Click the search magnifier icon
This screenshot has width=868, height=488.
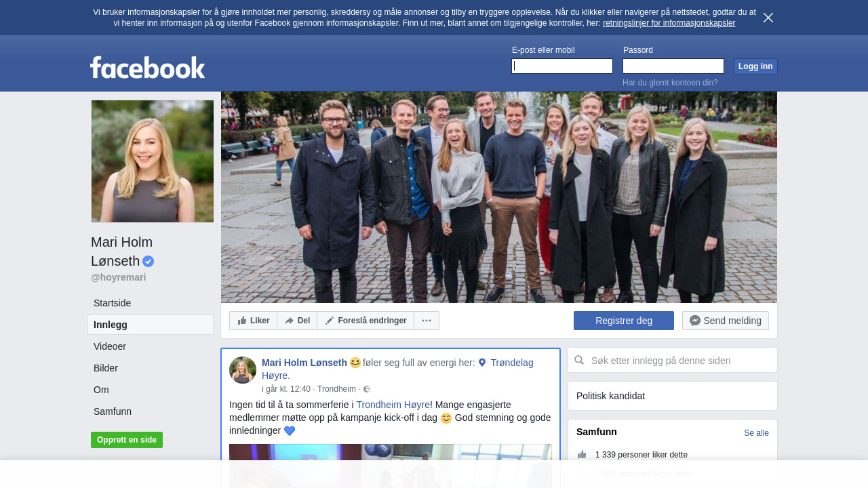579,360
